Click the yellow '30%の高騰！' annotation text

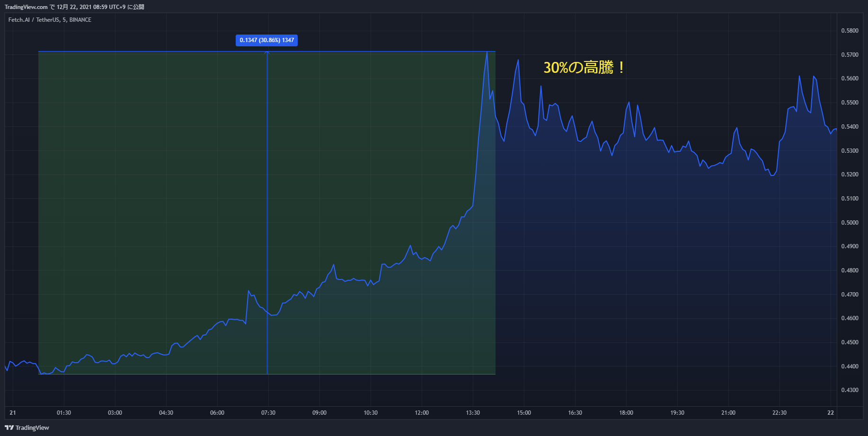tap(585, 68)
